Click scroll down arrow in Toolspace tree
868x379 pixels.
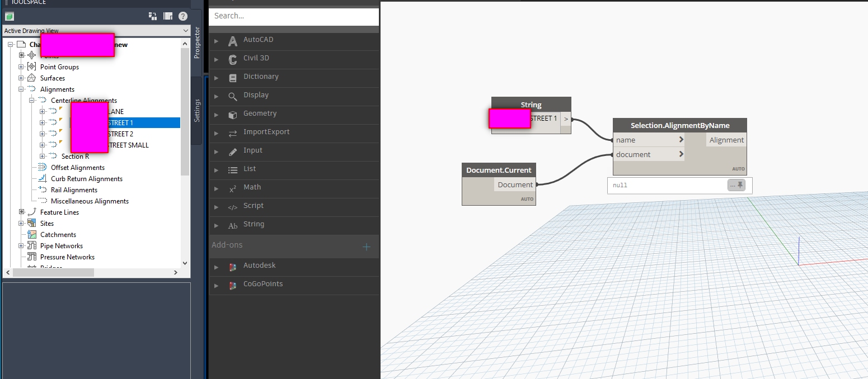tap(185, 262)
